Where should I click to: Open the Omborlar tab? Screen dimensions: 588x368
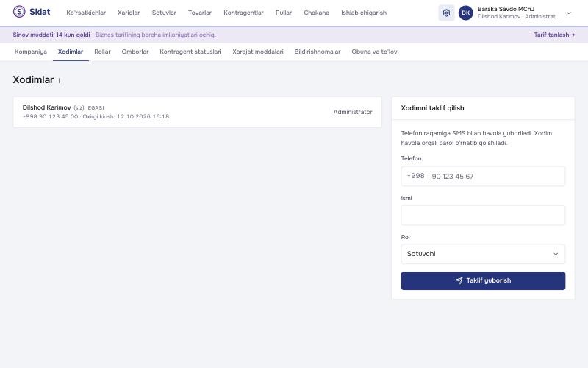[x=135, y=52]
